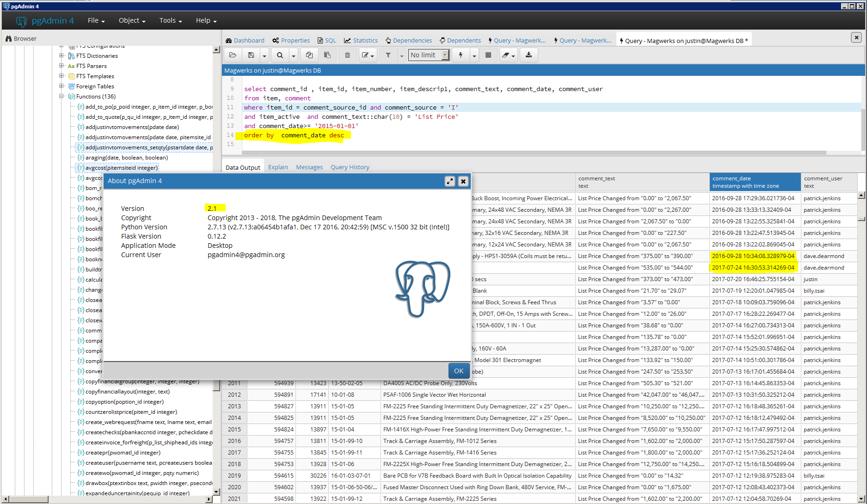
Task: Execute query with lightning bolt icon
Action: tap(461, 55)
